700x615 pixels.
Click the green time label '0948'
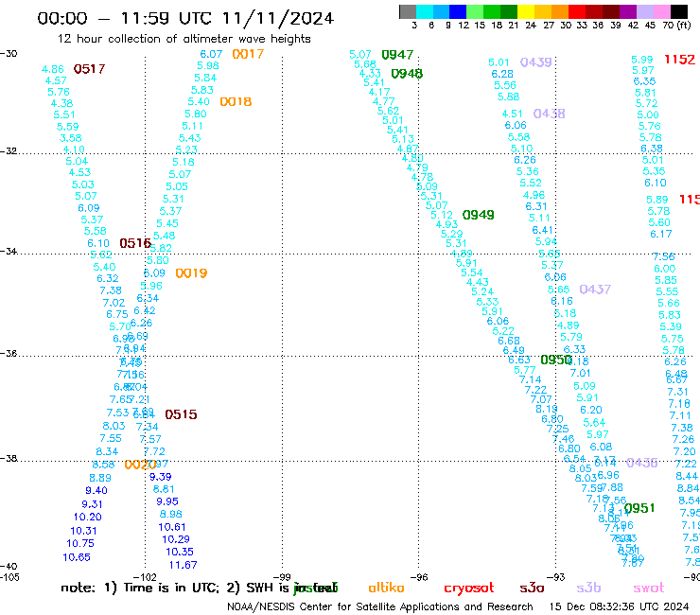coord(407,74)
